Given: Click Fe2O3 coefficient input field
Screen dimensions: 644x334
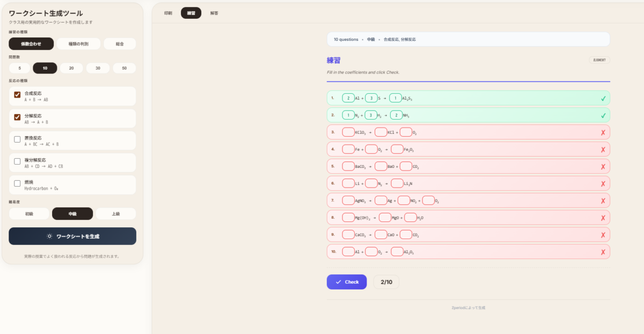Looking at the screenshot, I should tap(397, 150).
